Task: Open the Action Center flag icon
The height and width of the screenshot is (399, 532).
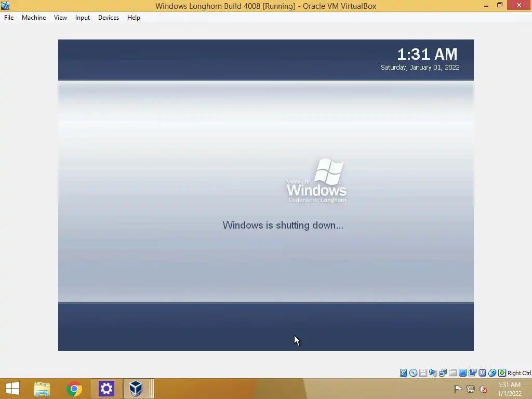Action: pos(458,389)
